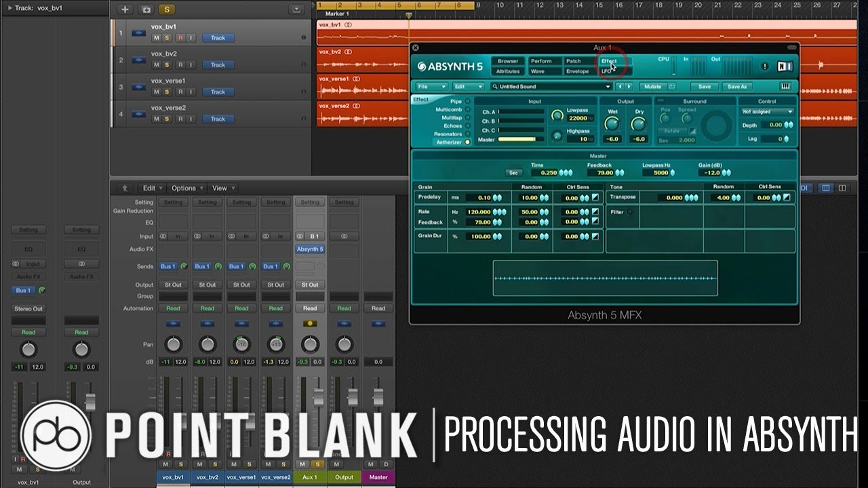Click the loop icon on vox_verse1 region

pos(357,79)
